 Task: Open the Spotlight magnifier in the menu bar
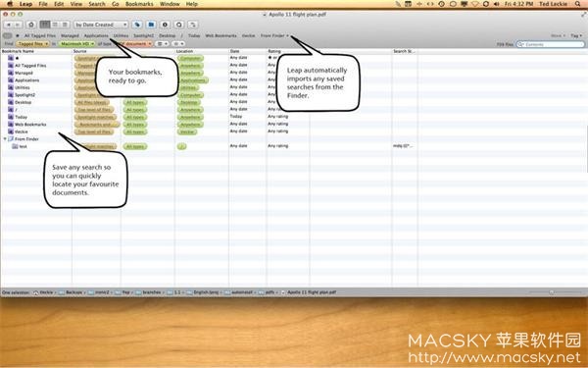click(x=578, y=4)
